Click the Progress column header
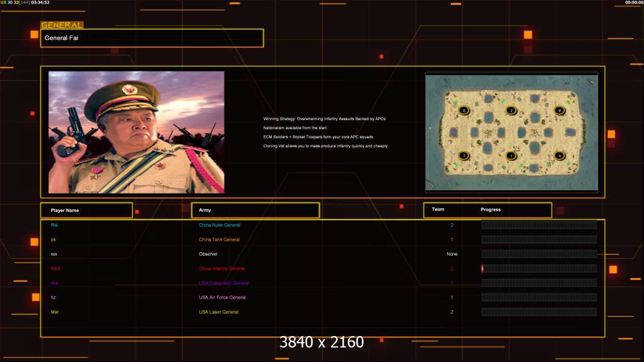Screen dimensions: 644x362 click(491, 209)
